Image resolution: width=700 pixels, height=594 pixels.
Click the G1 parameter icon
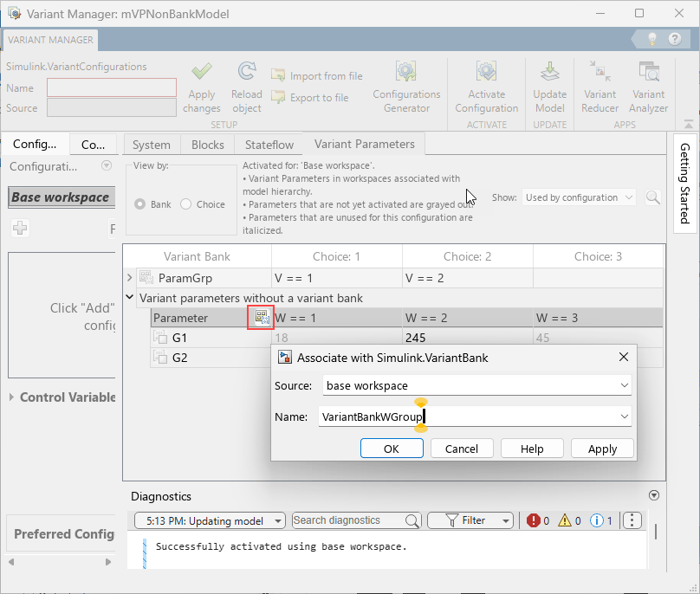click(160, 338)
